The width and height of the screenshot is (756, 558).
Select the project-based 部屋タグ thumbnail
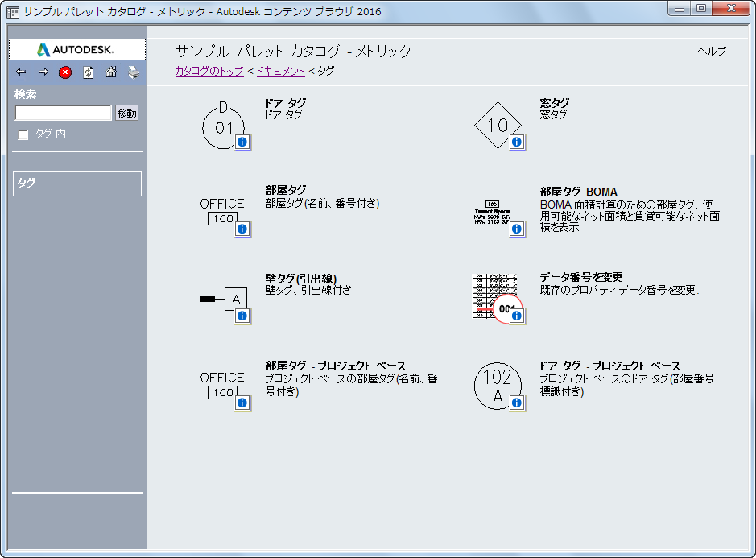[x=222, y=385]
